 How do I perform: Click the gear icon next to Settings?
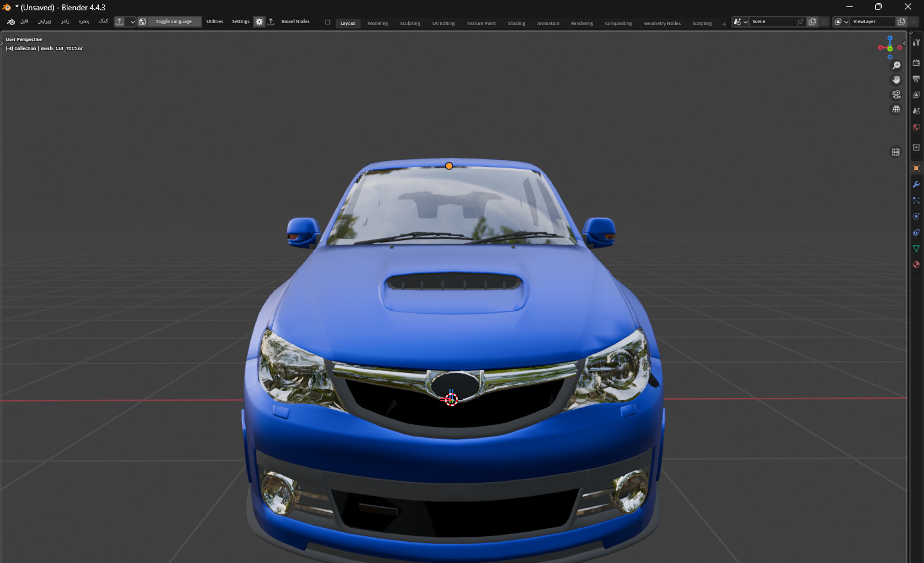[x=259, y=22]
